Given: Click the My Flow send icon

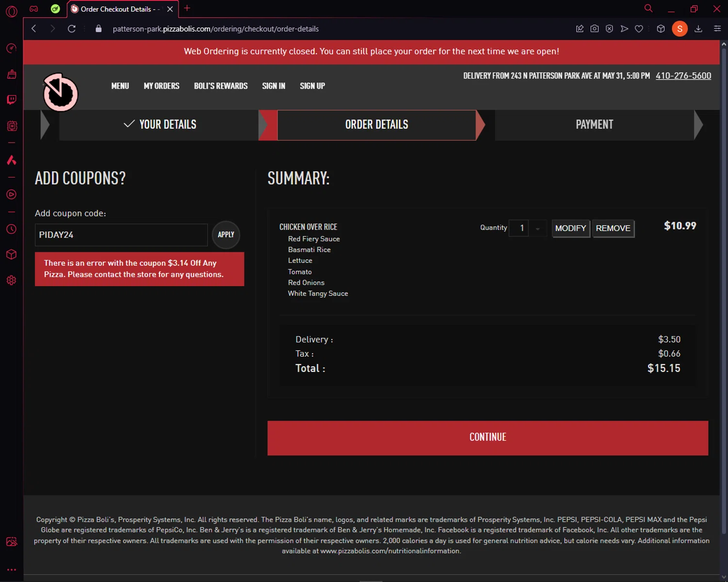Looking at the screenshot, I should 624,29.
